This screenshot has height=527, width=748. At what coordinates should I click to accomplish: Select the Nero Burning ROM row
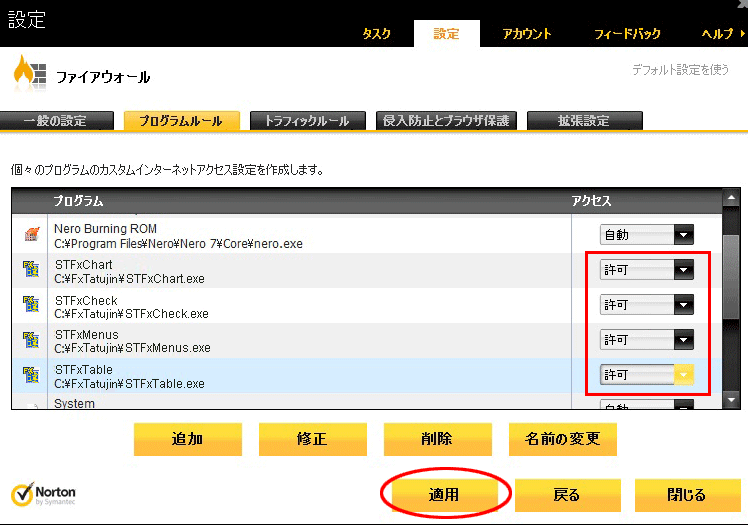coord(366,235)
